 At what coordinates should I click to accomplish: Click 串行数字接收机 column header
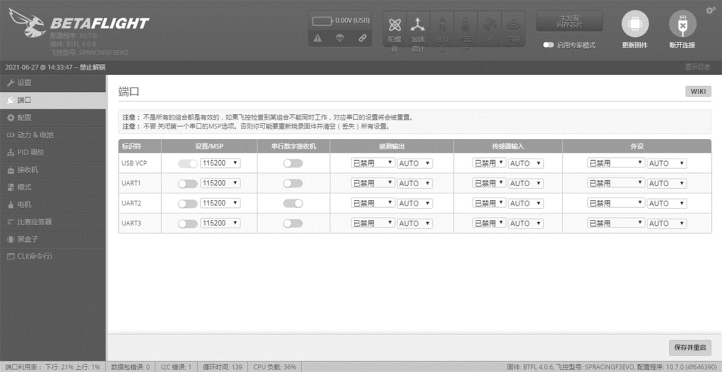pos(294,146)
